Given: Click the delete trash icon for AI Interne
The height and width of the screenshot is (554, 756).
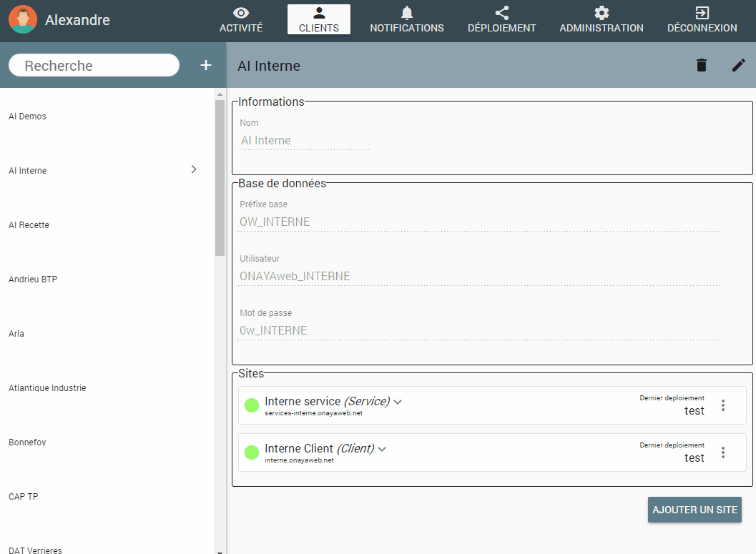Looking at the screenshot, I should [x=701, y=65].
